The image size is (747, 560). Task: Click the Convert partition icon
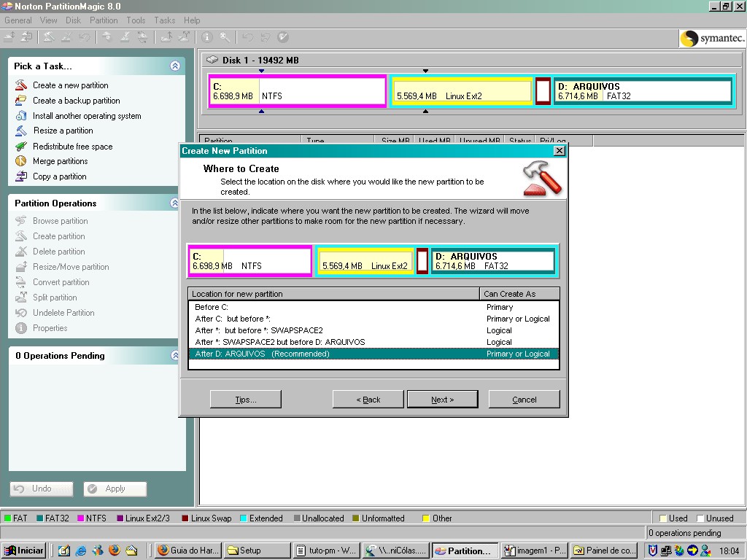pyautogui.click(x=21, y=282)
